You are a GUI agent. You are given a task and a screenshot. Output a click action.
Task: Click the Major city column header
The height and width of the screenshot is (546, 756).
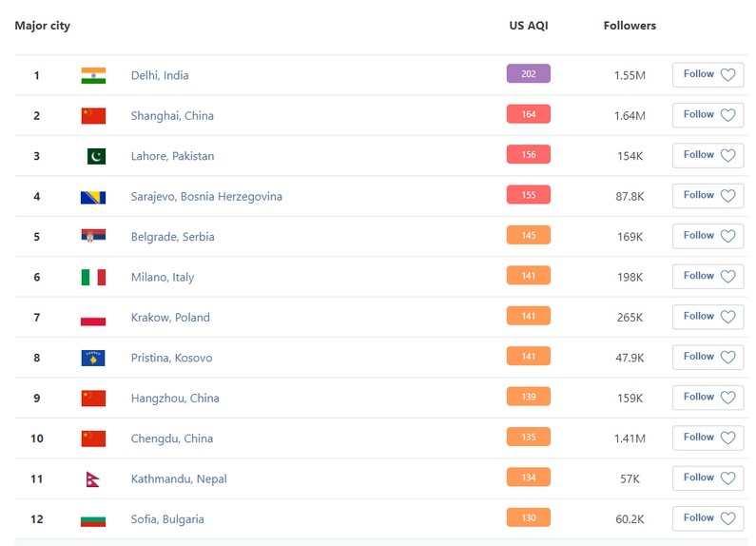(43, 26)
